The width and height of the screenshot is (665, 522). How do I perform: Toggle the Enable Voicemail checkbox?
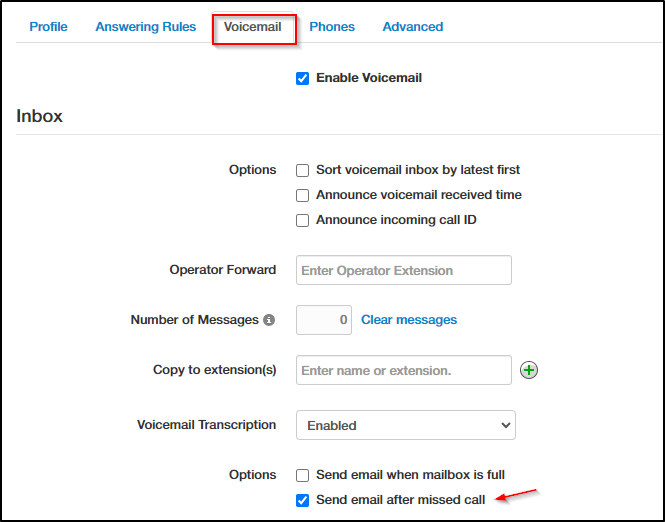tap(303, 78)
